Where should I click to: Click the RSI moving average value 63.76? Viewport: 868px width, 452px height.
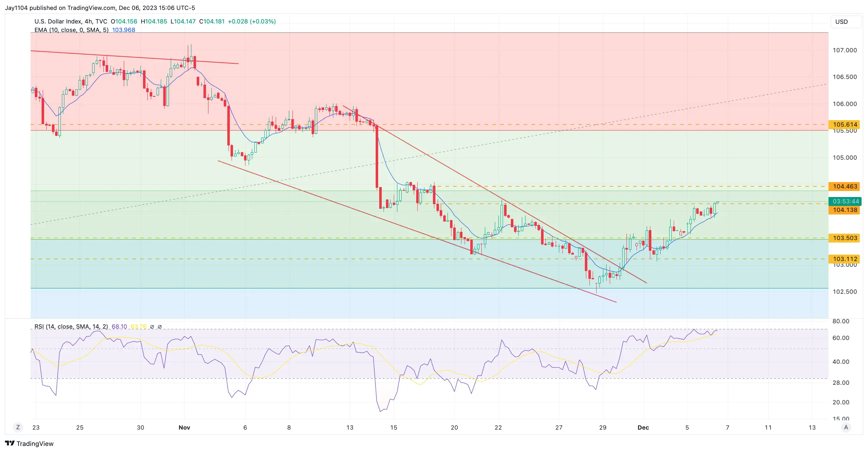pos(138,326)
